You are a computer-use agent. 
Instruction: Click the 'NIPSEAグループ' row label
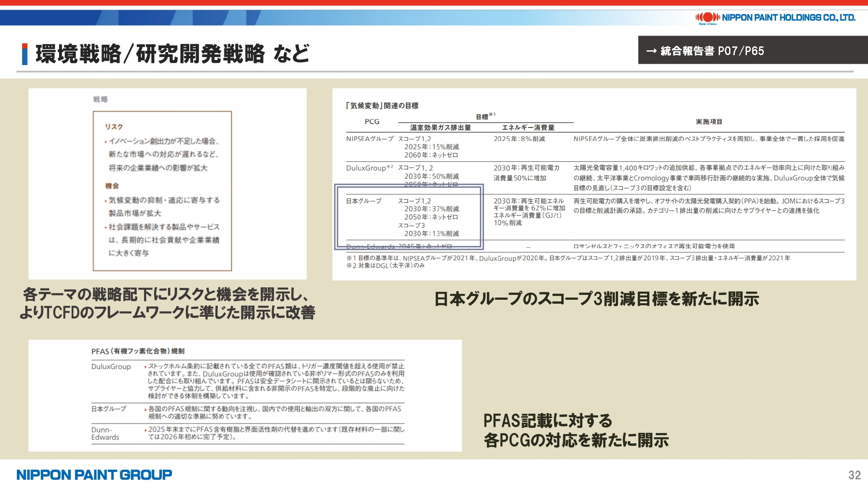click(370, 139)
